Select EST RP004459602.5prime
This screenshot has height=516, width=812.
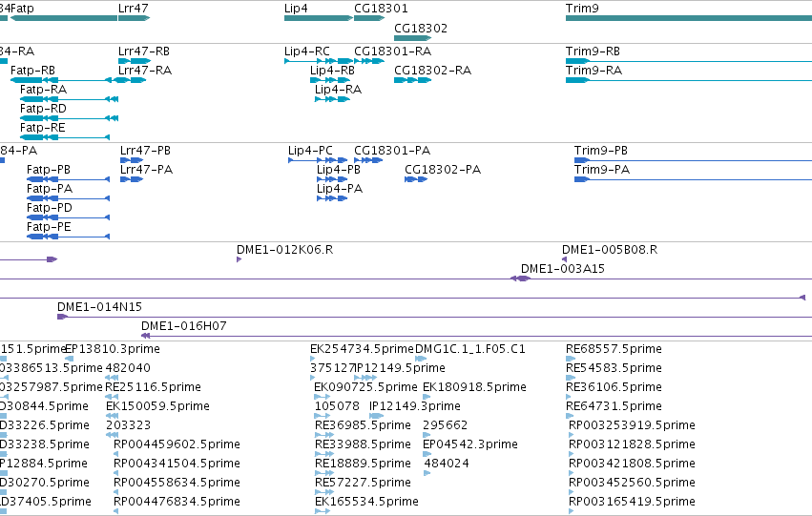click(116, 454)
